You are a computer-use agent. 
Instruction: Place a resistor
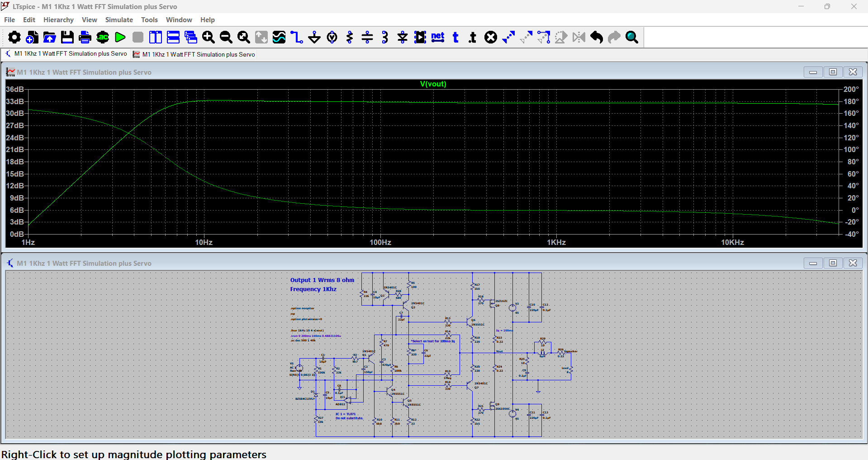coord(350,37)
